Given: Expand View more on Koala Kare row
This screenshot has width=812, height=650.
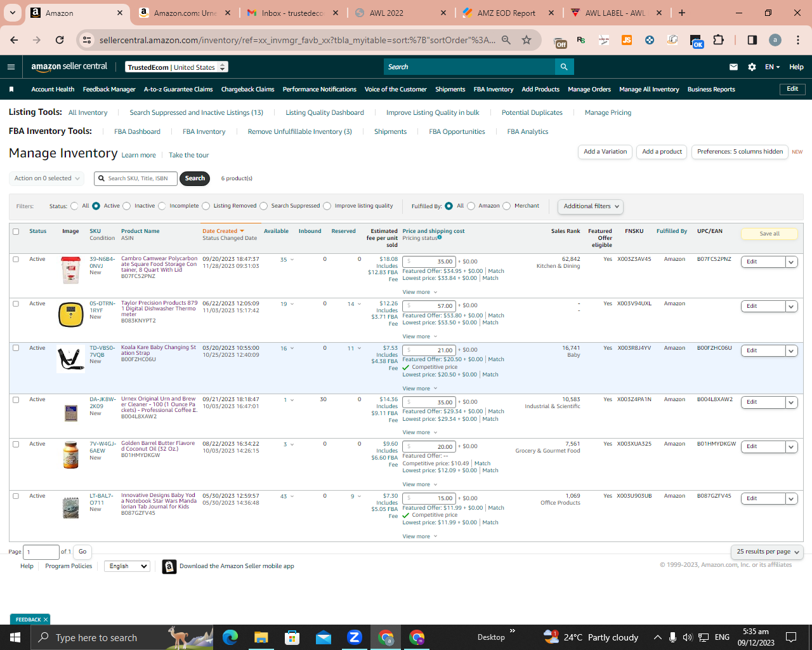Looking at the screenshot, I should click(x=420, y=388).
